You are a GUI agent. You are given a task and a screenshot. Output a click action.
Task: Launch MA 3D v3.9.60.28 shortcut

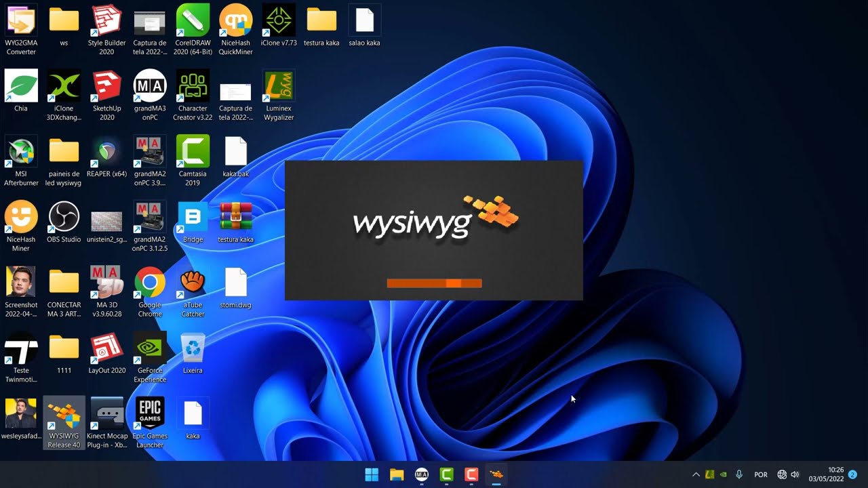click(106, 292)
